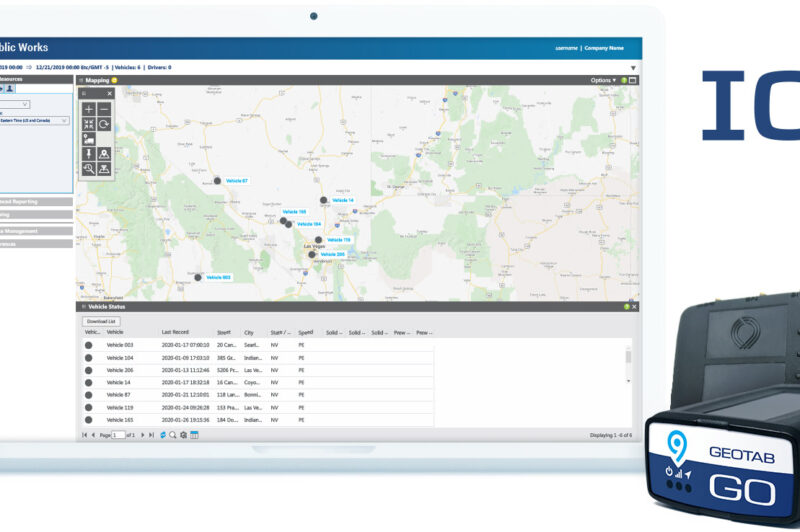The image size is (800, 532).
Task: Select the fit-to-extent arrows map tool
Action: click(89, 124)
